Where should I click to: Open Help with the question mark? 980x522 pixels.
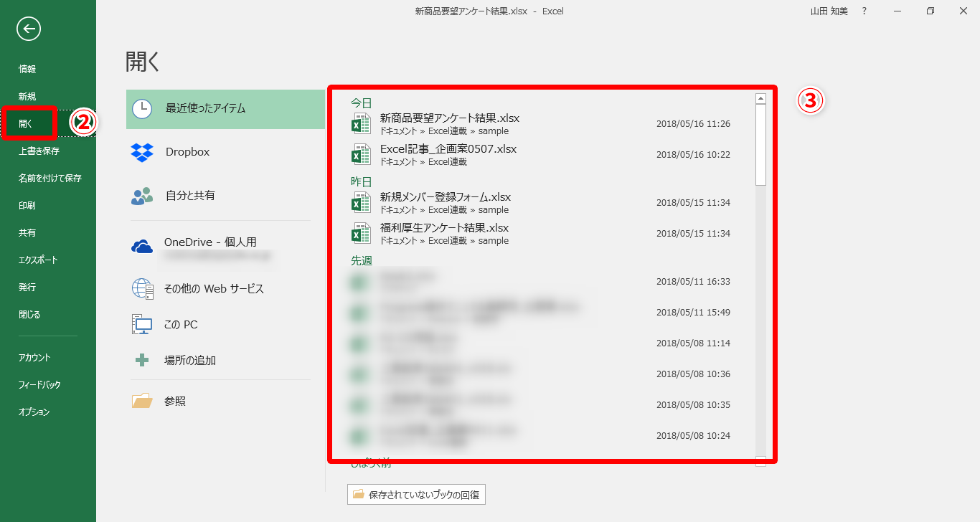coord(864,11)
